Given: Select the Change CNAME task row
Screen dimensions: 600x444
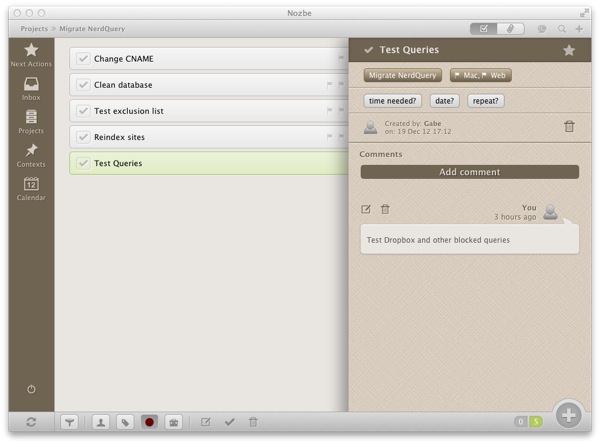Looking at the screenshot, I should (209, 59).
